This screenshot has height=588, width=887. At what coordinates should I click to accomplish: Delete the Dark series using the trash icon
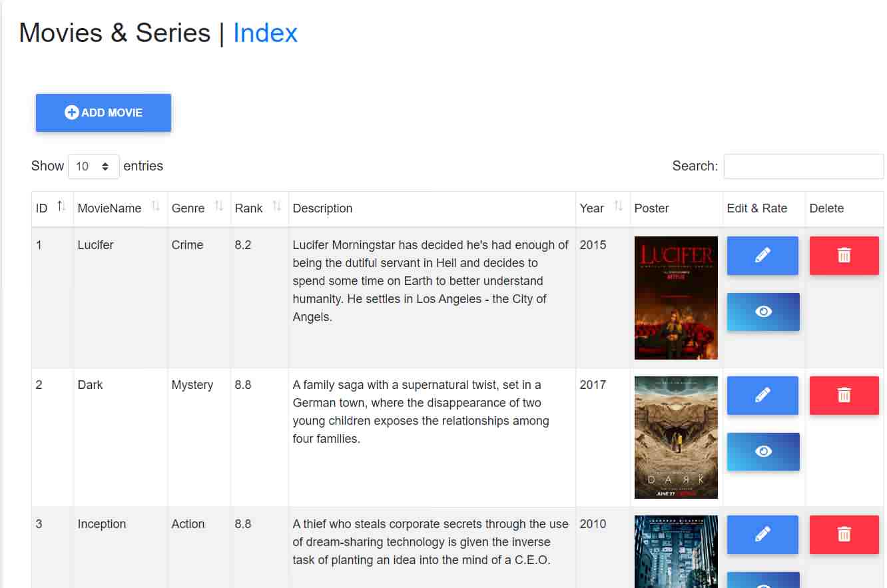click(844, 395)
